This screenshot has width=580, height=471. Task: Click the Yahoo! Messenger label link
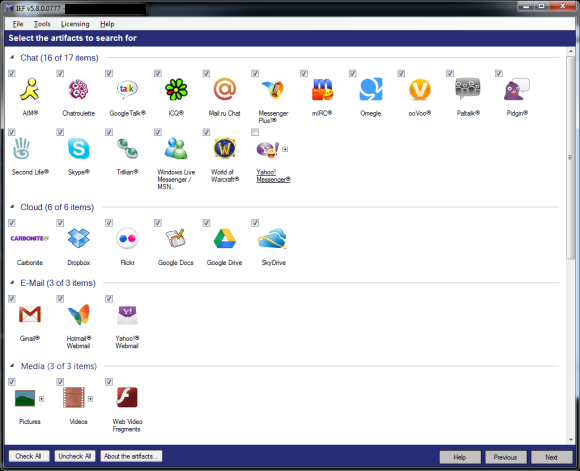[273, 176]
